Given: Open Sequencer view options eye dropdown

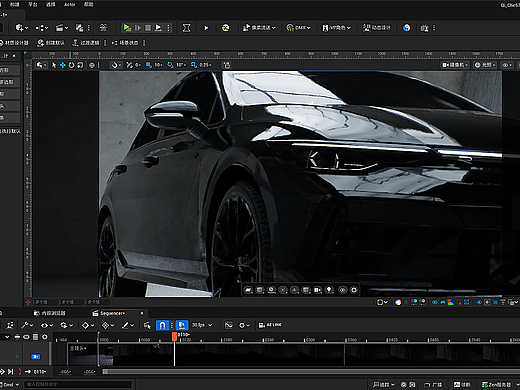Looking at the screenshot, I should pyautogui.click(x=47, y=325).
